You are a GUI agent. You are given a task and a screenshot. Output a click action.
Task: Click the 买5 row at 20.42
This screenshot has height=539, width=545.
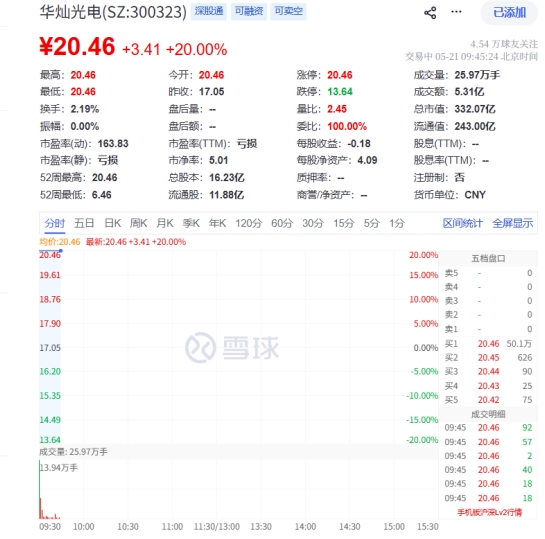[x=488, y=400]
